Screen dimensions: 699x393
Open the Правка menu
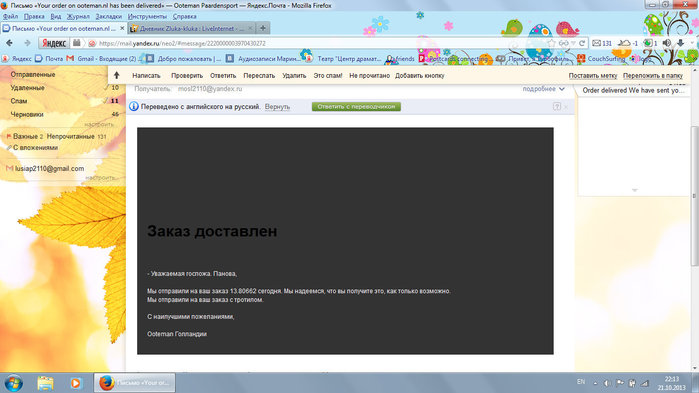[34, 16]
